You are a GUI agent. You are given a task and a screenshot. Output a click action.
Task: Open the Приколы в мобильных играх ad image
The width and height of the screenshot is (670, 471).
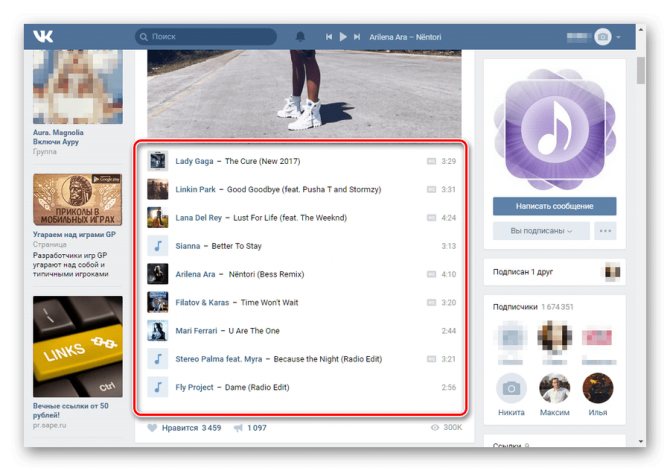pyautogui.click(x=78, y=200)
